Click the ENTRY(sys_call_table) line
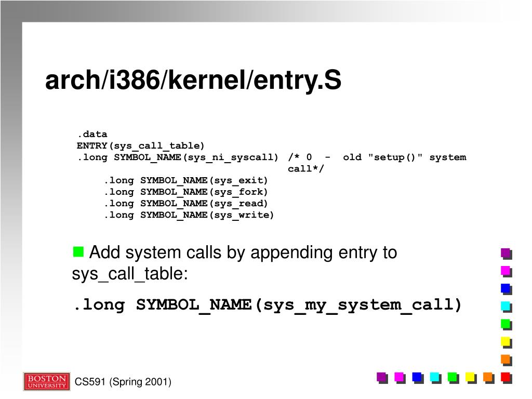 click(140, 146)
